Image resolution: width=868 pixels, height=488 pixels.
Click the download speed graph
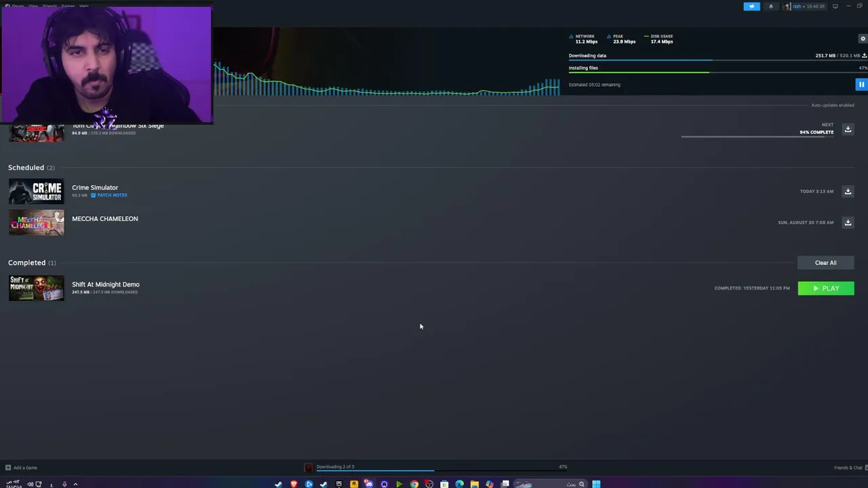click(x=387, y=79)
